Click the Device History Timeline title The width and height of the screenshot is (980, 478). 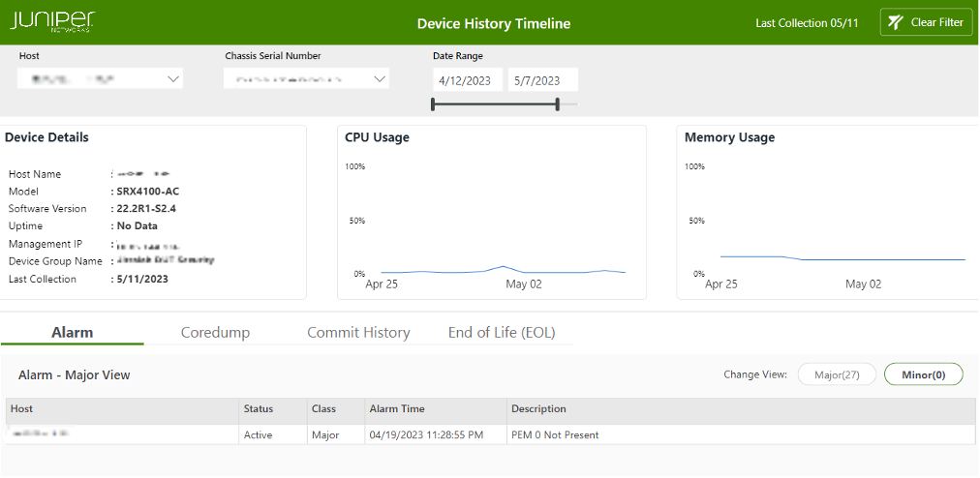494,24
